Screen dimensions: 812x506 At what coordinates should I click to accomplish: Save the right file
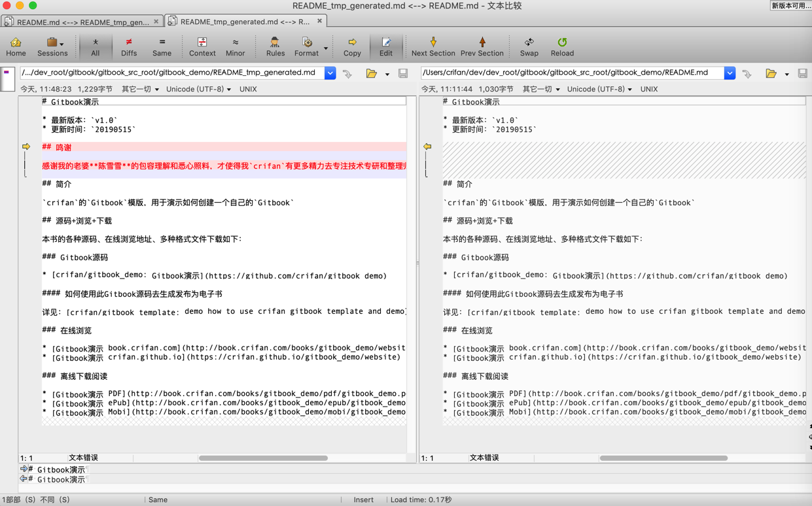[x=803, y=74]
